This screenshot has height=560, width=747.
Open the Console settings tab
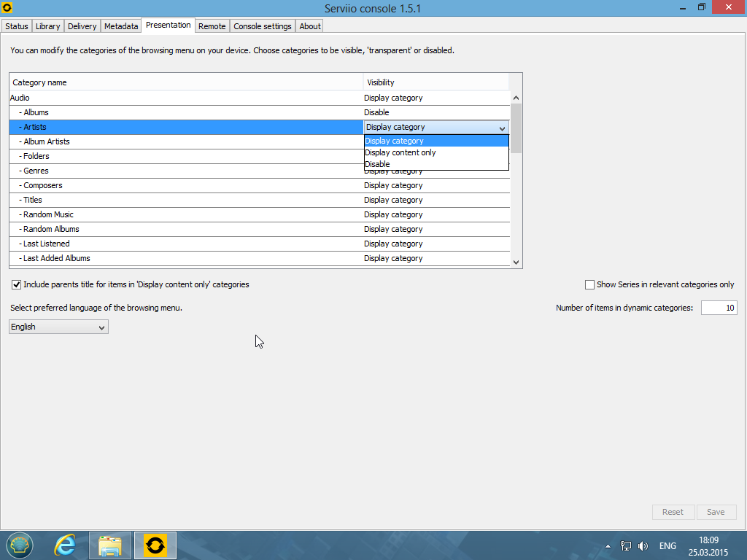[262, 26]
